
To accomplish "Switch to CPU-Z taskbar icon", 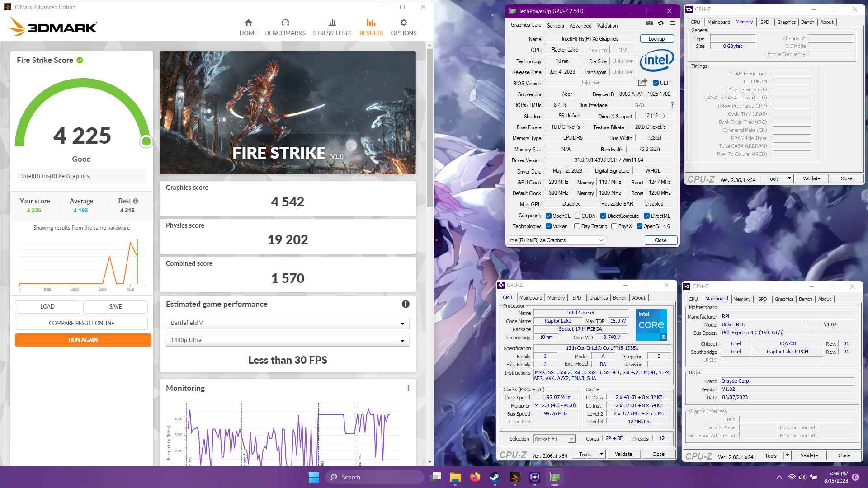I will click(x=535, y=477).
